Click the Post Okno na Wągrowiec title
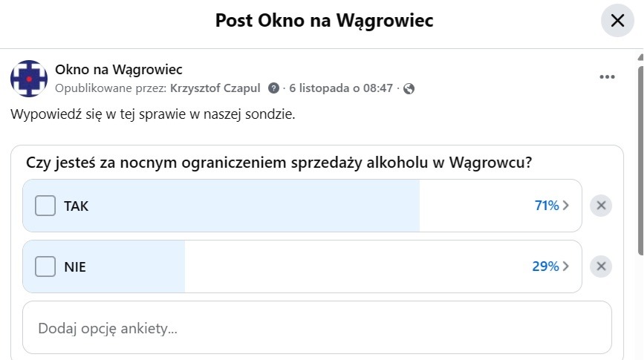This screenshot has width=644, height=360. 324,20
